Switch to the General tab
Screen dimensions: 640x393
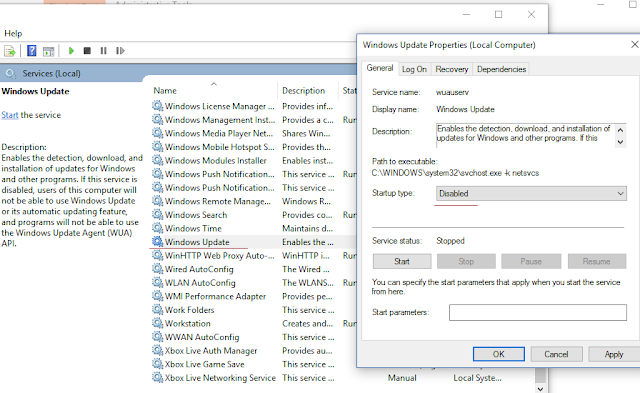click(380, 68)
